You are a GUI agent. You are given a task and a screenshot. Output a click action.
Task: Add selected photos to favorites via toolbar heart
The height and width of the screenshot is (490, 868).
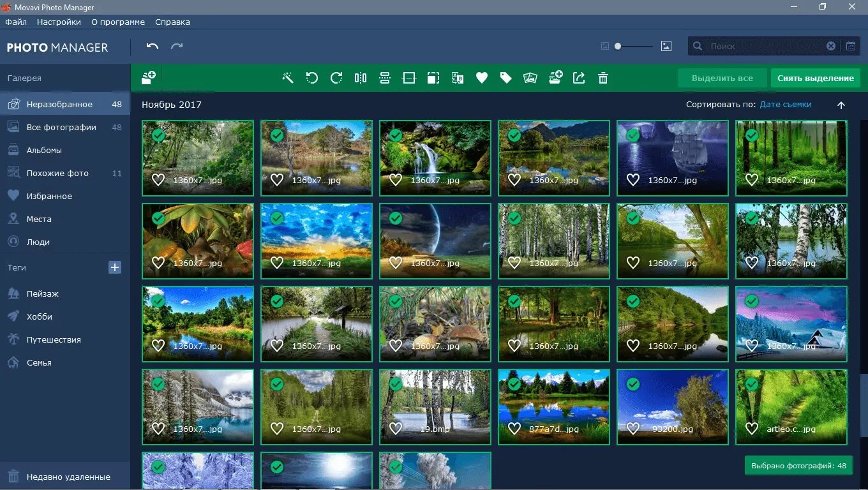tap(482, 78)
